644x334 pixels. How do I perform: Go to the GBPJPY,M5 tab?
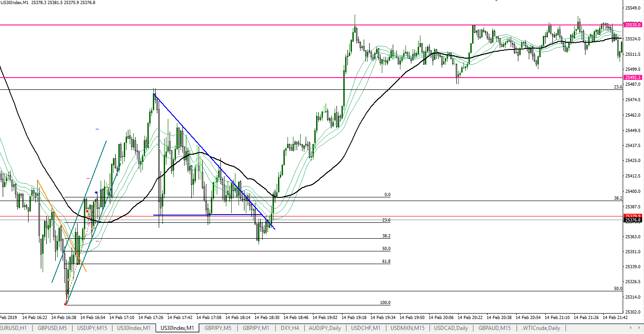(218, 328)
